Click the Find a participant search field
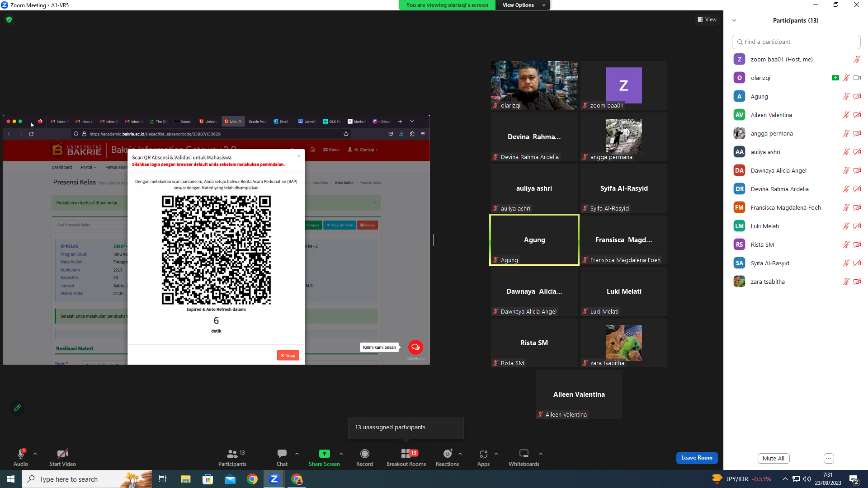The width and height of the screenshot is (868, 488). coord(796,42)
